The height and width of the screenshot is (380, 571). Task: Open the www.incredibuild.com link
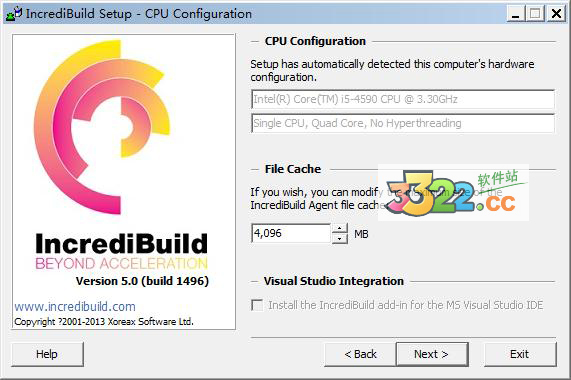[75, 306]
